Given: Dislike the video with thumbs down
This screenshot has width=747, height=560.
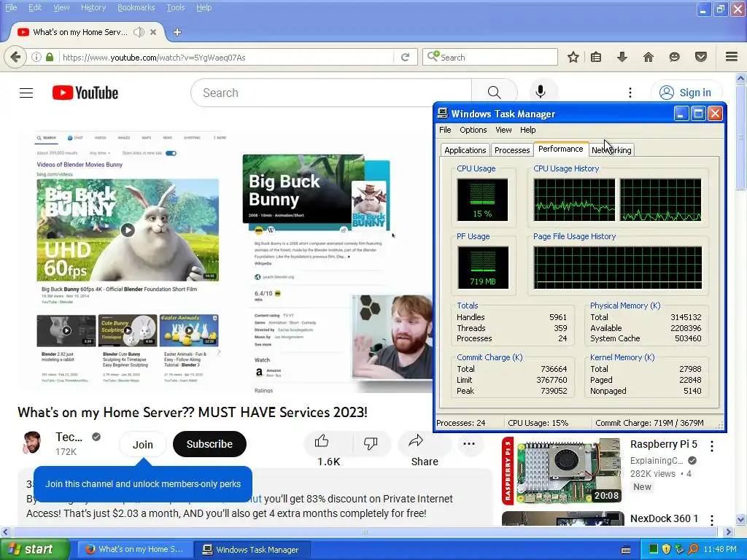Looking at the screenshot, I should [371, 443].
